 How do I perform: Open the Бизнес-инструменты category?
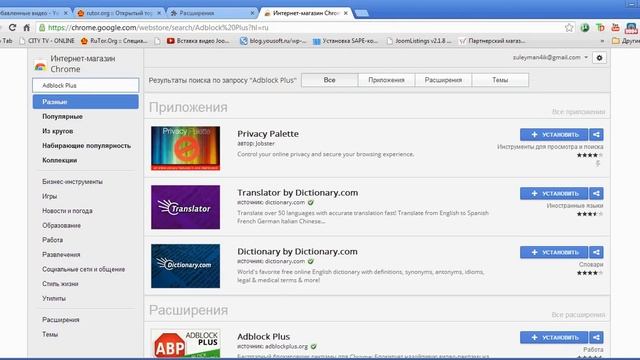click(72, 182)
